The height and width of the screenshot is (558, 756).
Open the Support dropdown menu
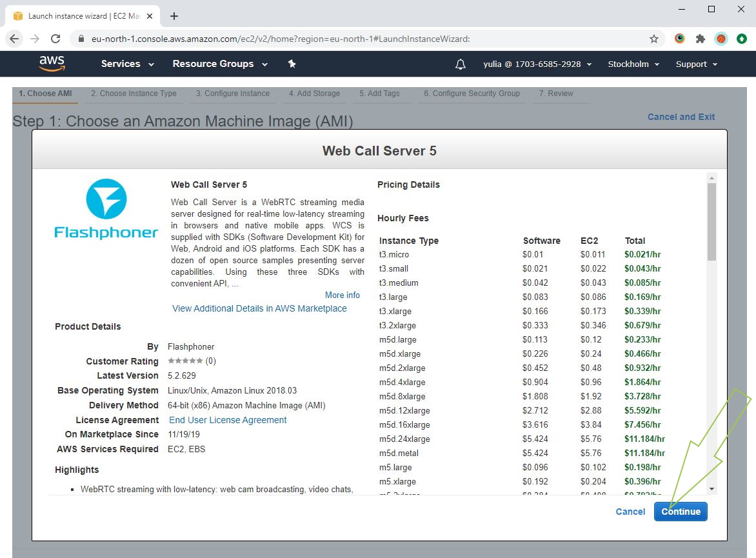(x=696, y=64)
